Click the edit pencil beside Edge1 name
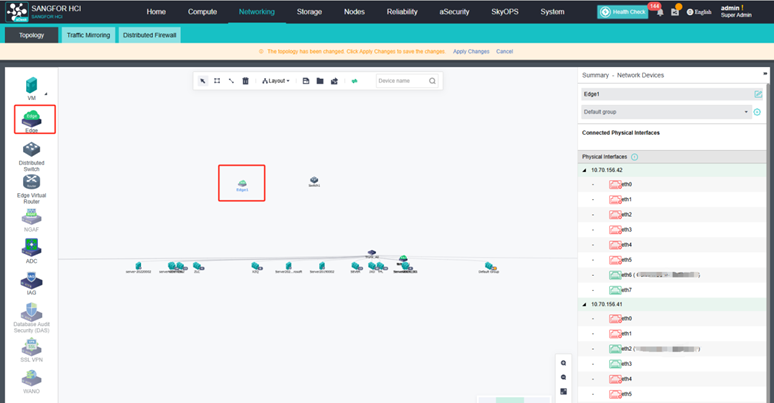774x403 pixels. click(758, 94)
